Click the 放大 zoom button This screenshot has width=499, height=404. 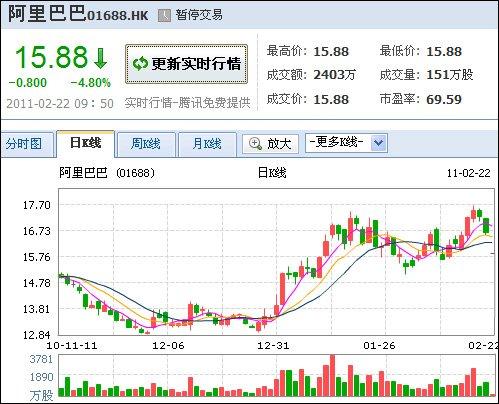click(x=270, y=144)
